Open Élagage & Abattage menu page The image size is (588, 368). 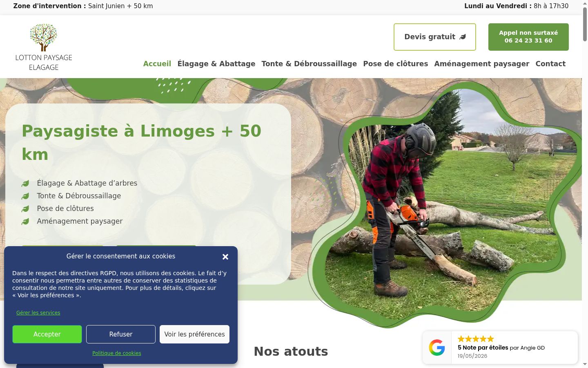pos(216,64)
